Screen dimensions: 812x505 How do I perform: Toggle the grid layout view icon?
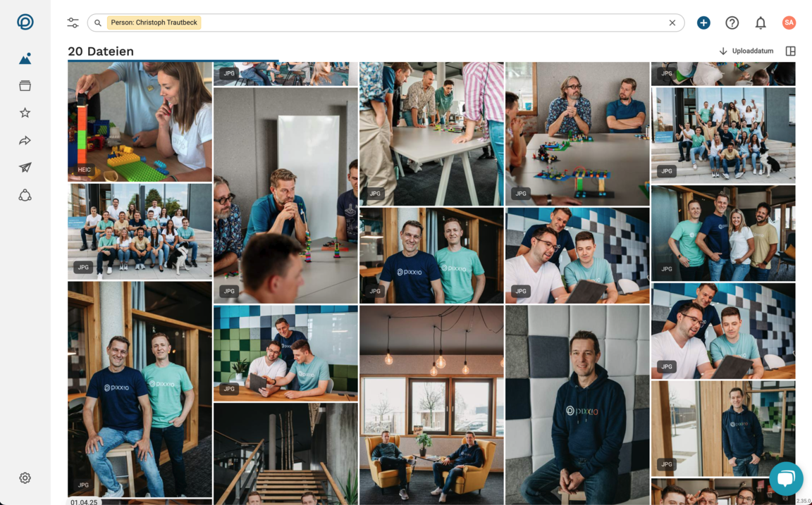[790, 51]
